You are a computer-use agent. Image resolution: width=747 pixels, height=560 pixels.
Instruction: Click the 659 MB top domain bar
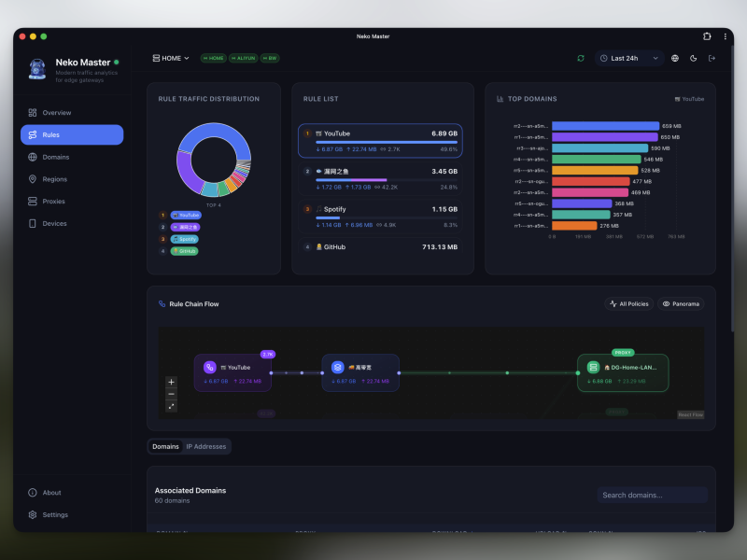coord(605,126)
